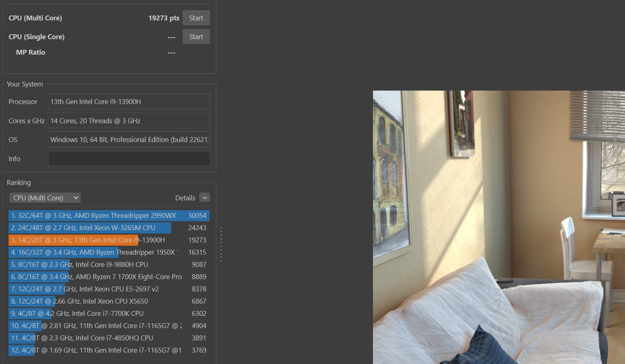Viewport: 625px width, 364px height.
Task: Click the Cores x GHz field
Action: (129, 121)
